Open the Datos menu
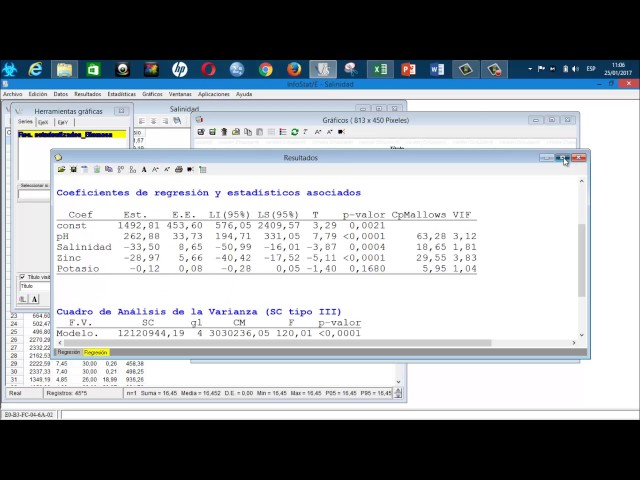The height and width of the screenshot is (480, 640). [x=60, y=94]
